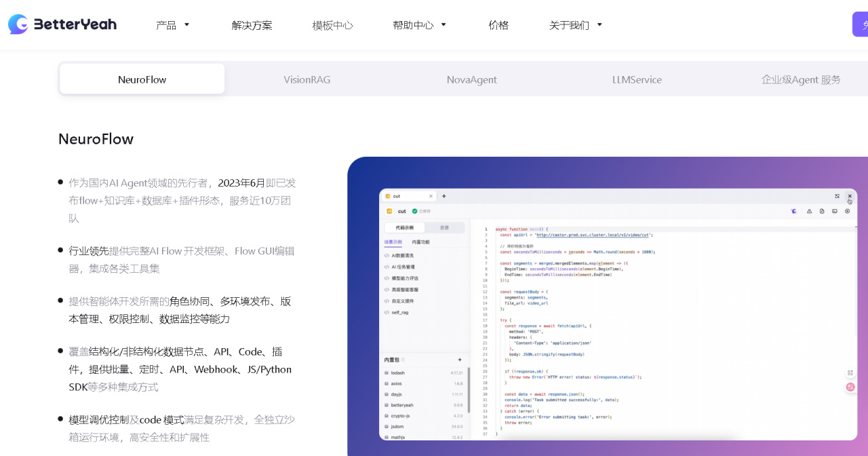Open the 场景示例 sub-tab in preview
Screen dimensions: 868x456
pyautogui.click(x=393, y=242)
